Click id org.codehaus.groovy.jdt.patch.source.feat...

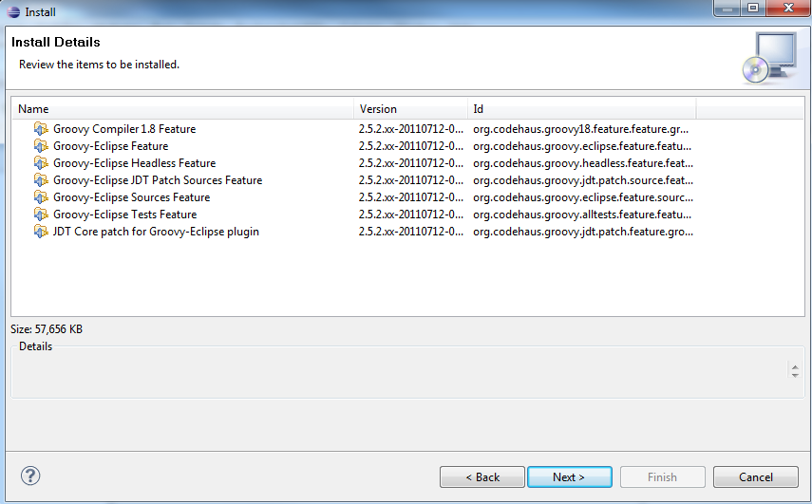click(582, 180)
